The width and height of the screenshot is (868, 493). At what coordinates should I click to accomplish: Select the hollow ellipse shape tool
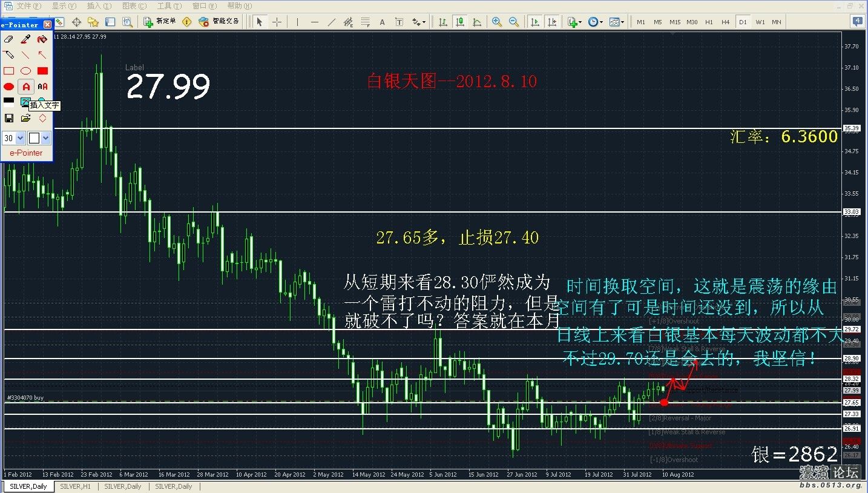25,71
